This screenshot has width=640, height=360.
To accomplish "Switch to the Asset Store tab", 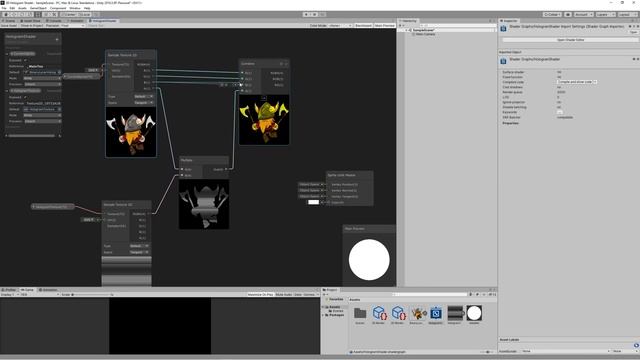I will [x=31, y=21].
